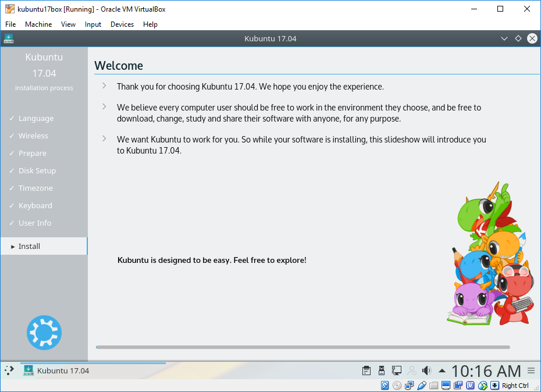This screenshot has height=392, width=541.
Task: Click the VirtualBox display status icon
Action: point(446,386)
